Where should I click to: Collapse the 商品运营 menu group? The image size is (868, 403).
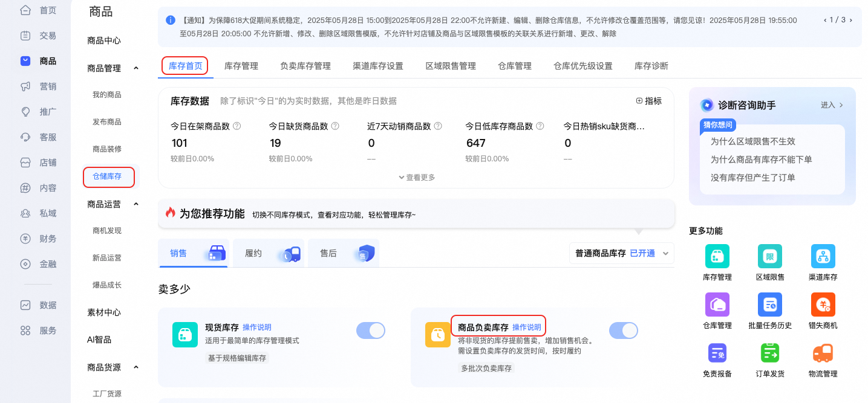tap(136, 204)
